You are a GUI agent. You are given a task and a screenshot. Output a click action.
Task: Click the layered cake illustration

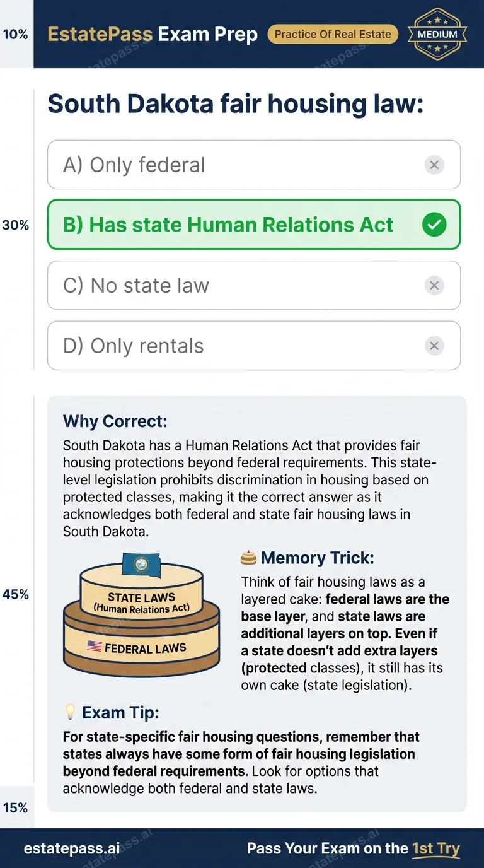[141, 615]
